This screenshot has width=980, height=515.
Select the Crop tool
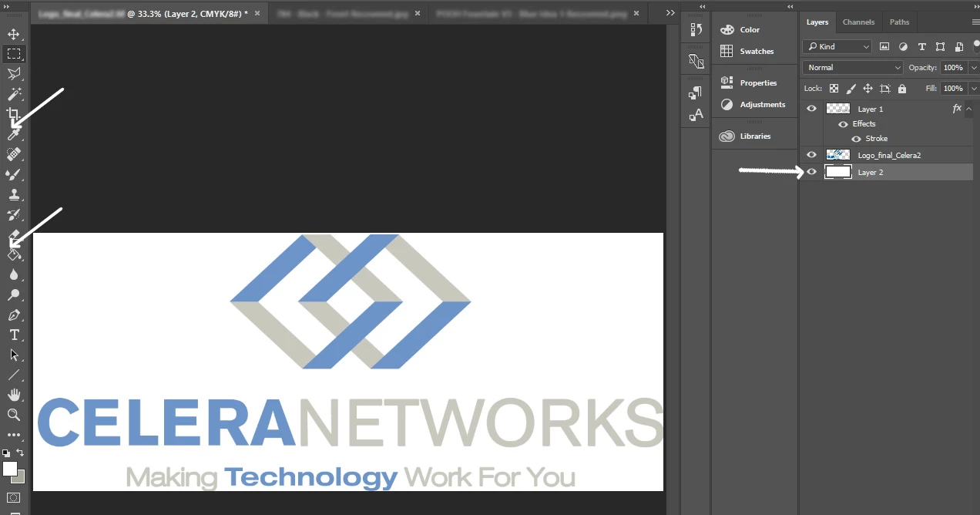(x=14, y=114)
